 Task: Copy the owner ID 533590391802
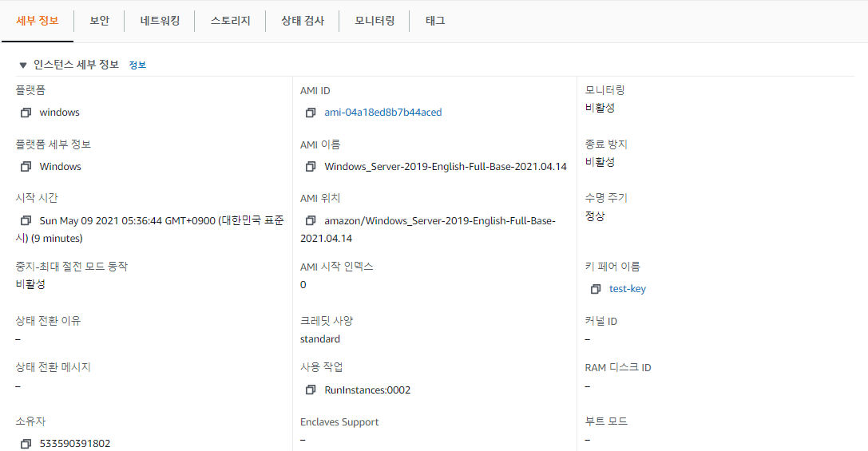tap(26, 444)
